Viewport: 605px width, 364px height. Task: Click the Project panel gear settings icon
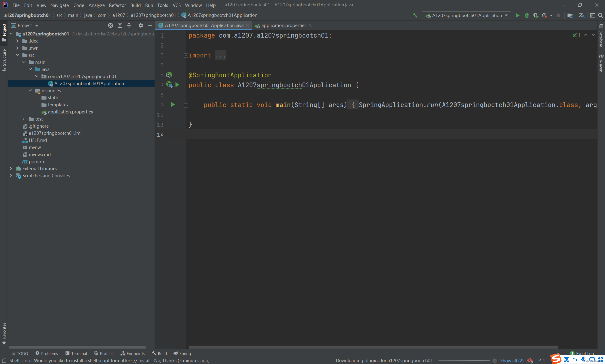141,25
